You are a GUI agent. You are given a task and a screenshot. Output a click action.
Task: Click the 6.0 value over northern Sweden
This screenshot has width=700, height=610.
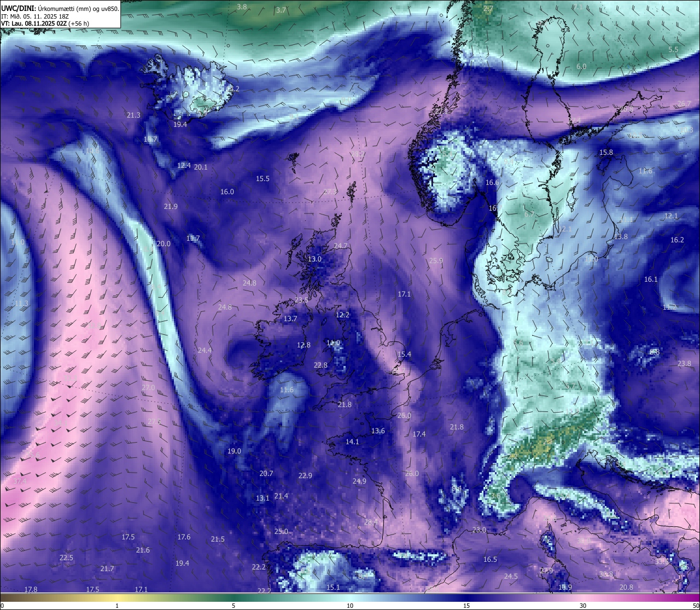click(x=581, y=66)
